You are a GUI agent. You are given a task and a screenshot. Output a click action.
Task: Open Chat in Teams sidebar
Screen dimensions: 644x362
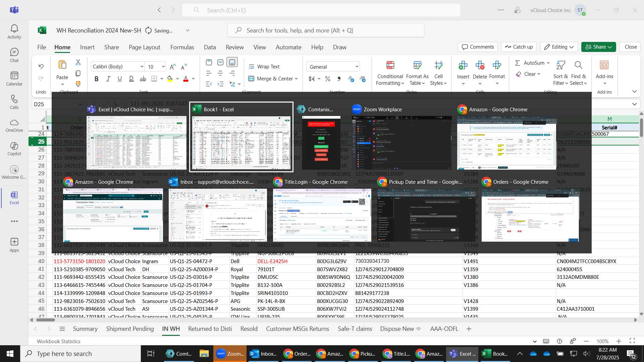coord(14,55)
